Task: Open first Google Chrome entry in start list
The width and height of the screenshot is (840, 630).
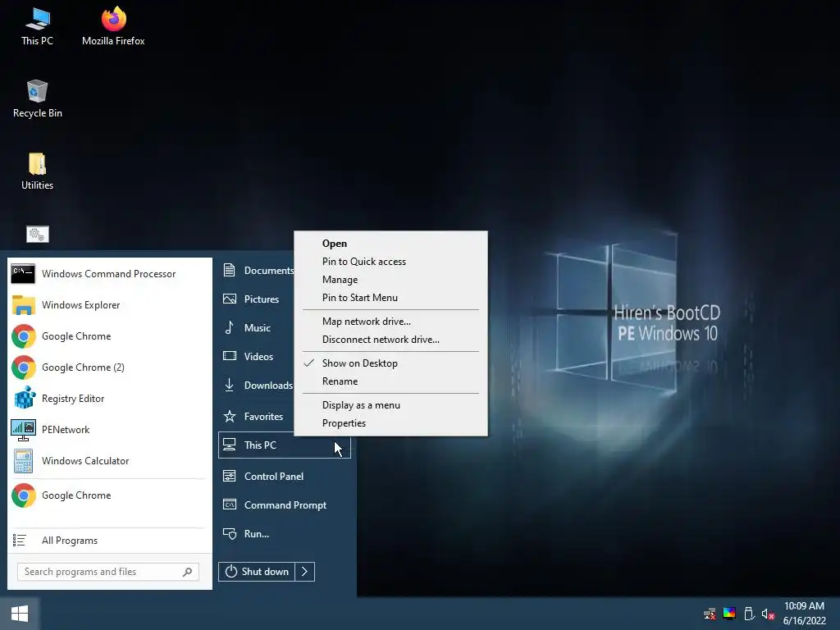Action: click(x=107, y=336)
